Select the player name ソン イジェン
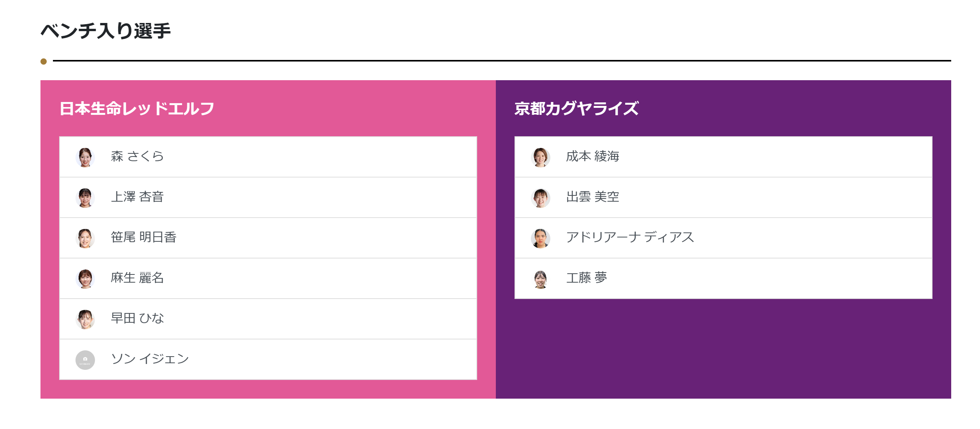 150,359
